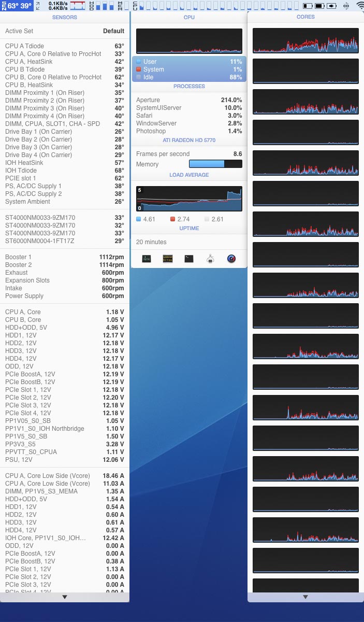Screen dimensions: 364x622
Task: Open Disk Utility icon in CPU panel
Action: tap(210, 259)
